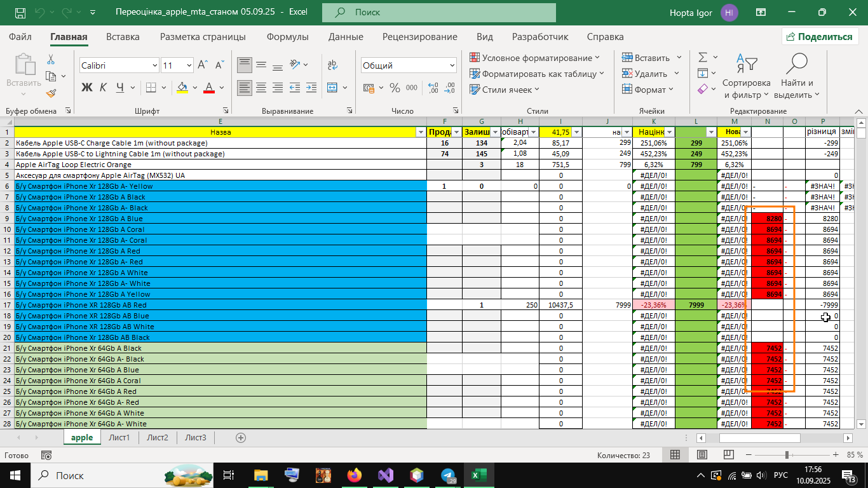Viewport: 868px width, 488px height.
Task: Open the font name Calibri dropdown
Action: pos(154,65)
